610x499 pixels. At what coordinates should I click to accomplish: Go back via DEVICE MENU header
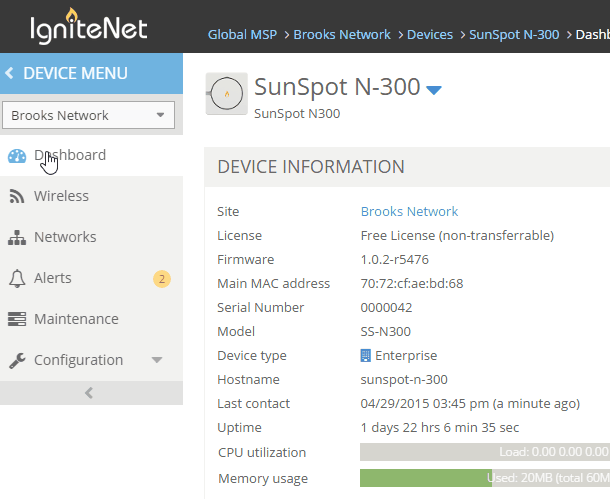tap(91, 73)
